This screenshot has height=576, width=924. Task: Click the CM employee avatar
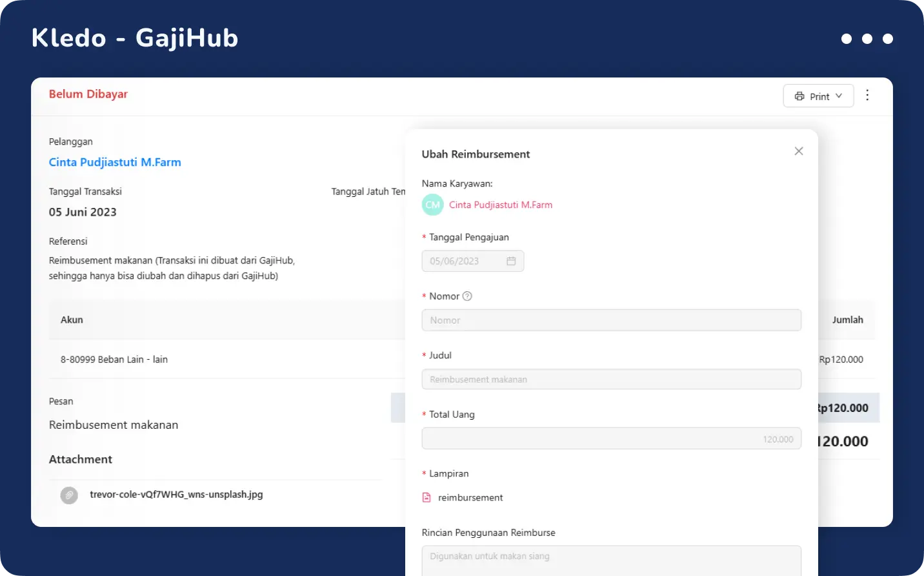[432, 205]
